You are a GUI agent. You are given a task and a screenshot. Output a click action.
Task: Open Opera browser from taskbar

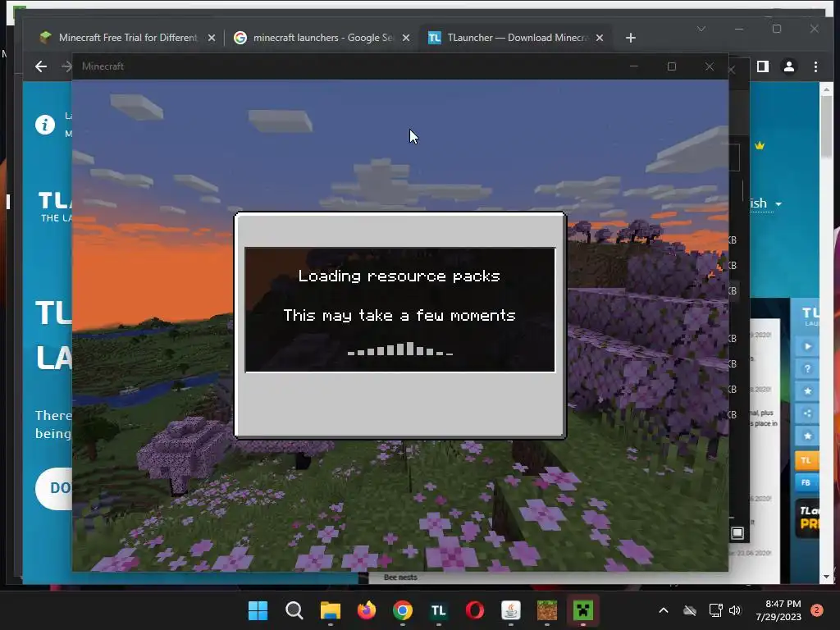pos(475,610)
